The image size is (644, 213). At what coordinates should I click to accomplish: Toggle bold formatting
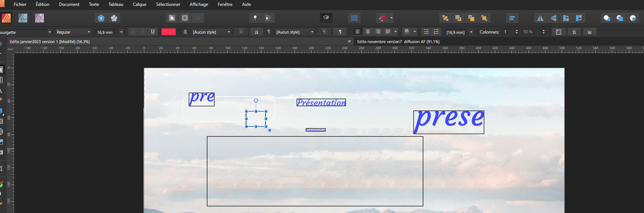(133, 32)
